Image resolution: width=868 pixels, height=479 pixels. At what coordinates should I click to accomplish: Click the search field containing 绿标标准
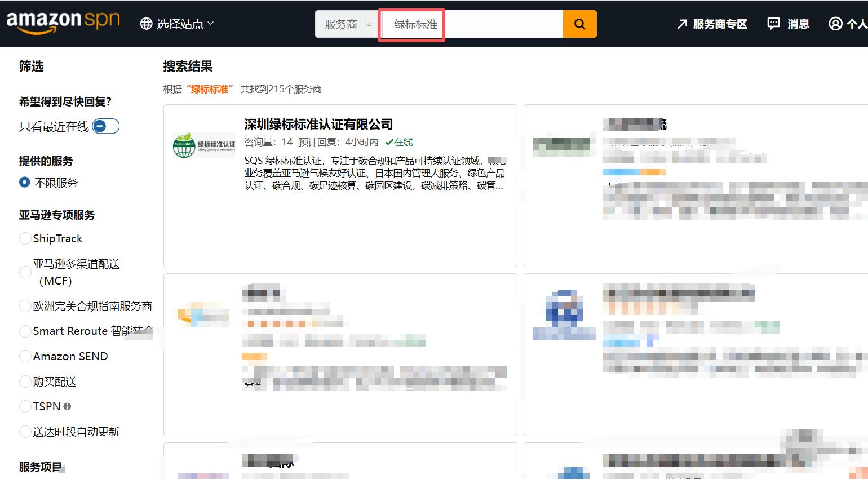[x=471, y=24]
